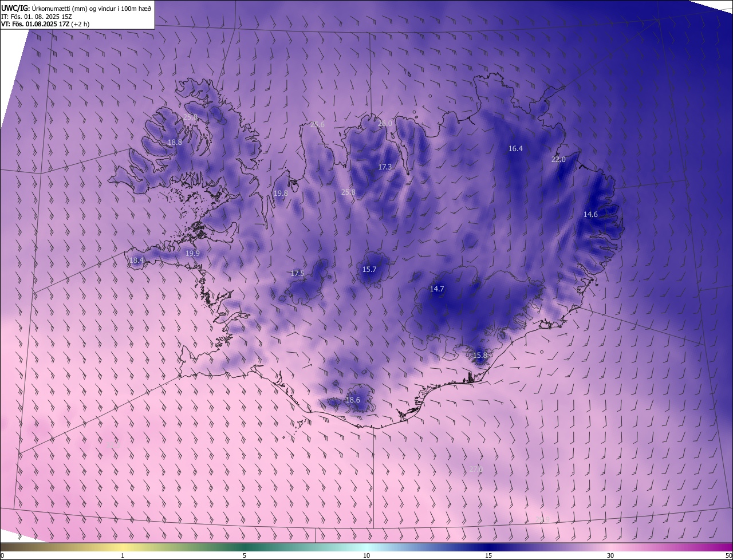Select the 22.0 value label
The image size is (733, 560).
(x=558, y=159)
